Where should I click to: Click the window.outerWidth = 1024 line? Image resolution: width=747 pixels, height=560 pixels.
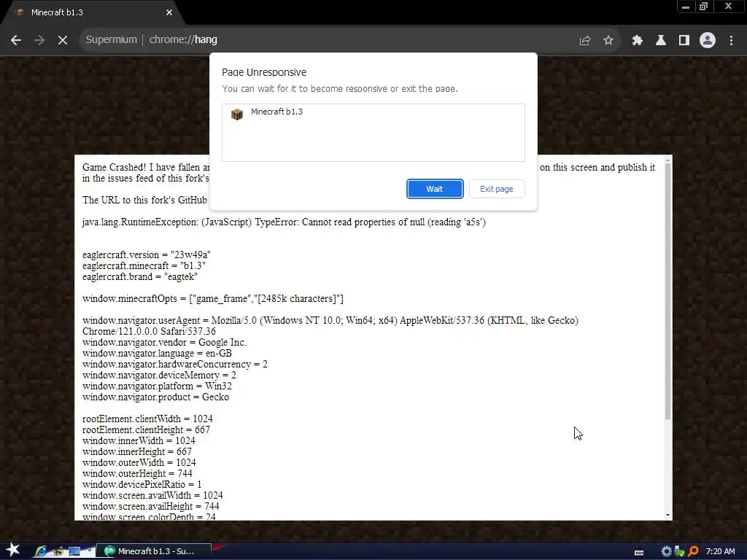(x=139, y=463)
